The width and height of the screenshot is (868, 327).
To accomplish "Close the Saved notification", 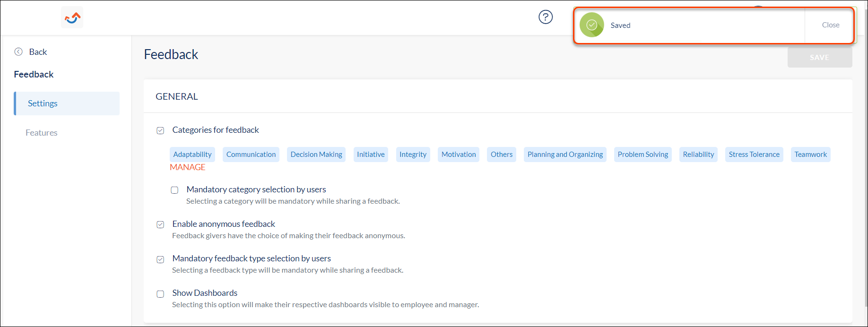I will click(831, 25).
